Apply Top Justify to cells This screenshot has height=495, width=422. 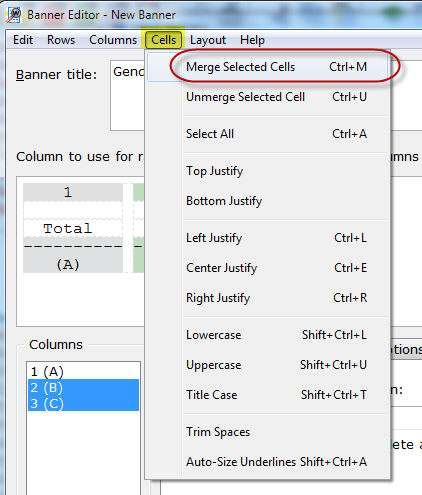tap(268, 171)
